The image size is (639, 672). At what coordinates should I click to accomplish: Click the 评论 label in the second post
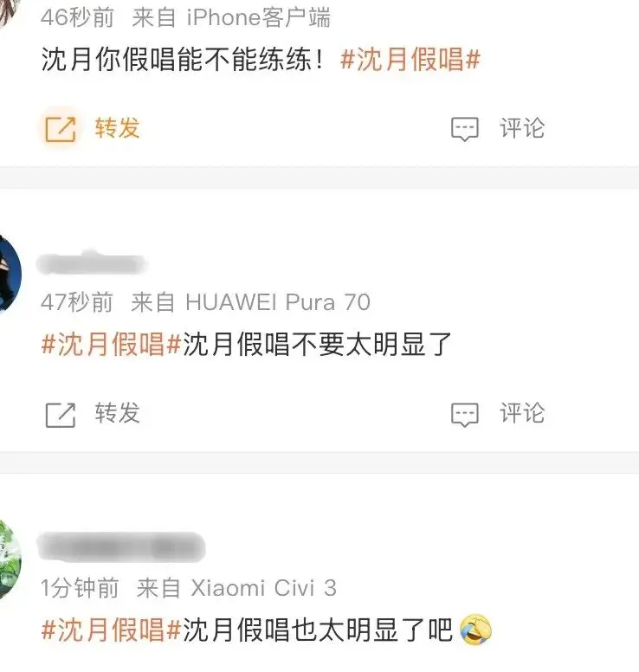[x=522, y=413]
